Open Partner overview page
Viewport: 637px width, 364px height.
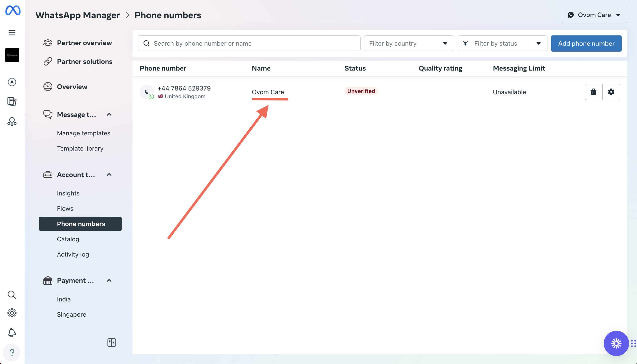(x=84, y=43)
